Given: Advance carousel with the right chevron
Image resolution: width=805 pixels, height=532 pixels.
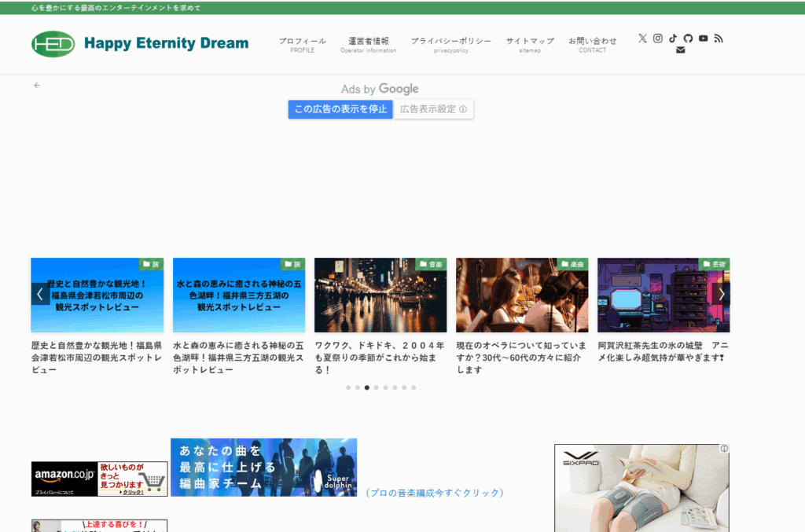Looking at the screenshot, I should click(x=721, y=294).
